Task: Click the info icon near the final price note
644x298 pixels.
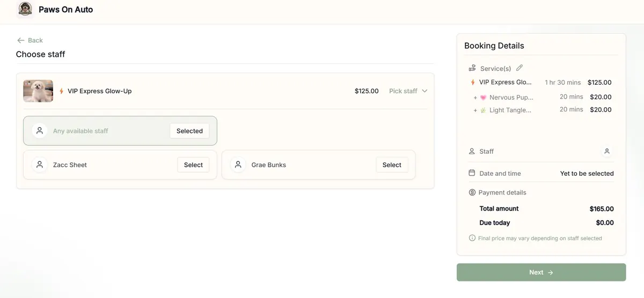Action: click(x=472, y=238)
